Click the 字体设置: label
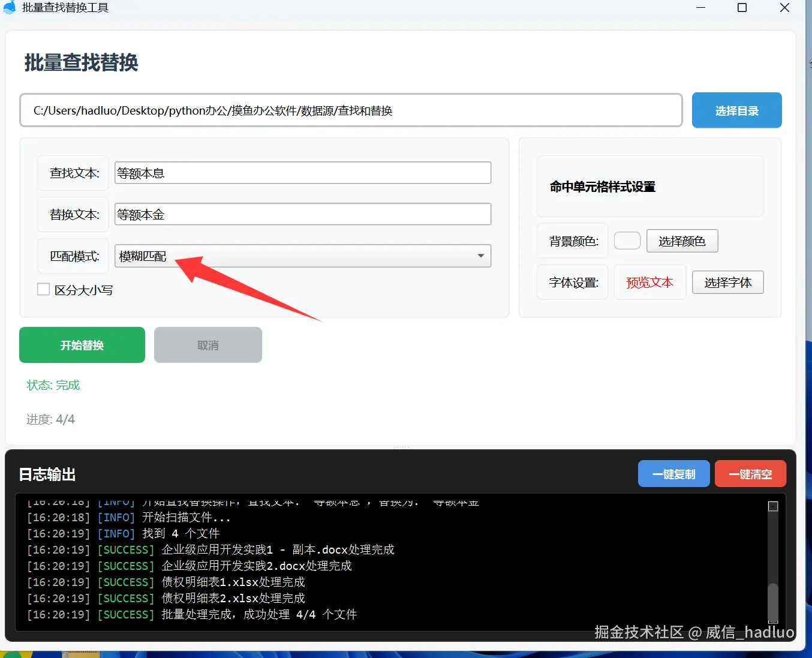This screenshot has width=812, height=658. coord(574,283)
